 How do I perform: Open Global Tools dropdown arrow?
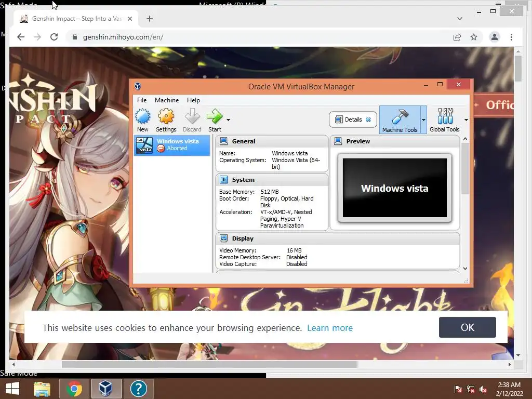(466, 120)
